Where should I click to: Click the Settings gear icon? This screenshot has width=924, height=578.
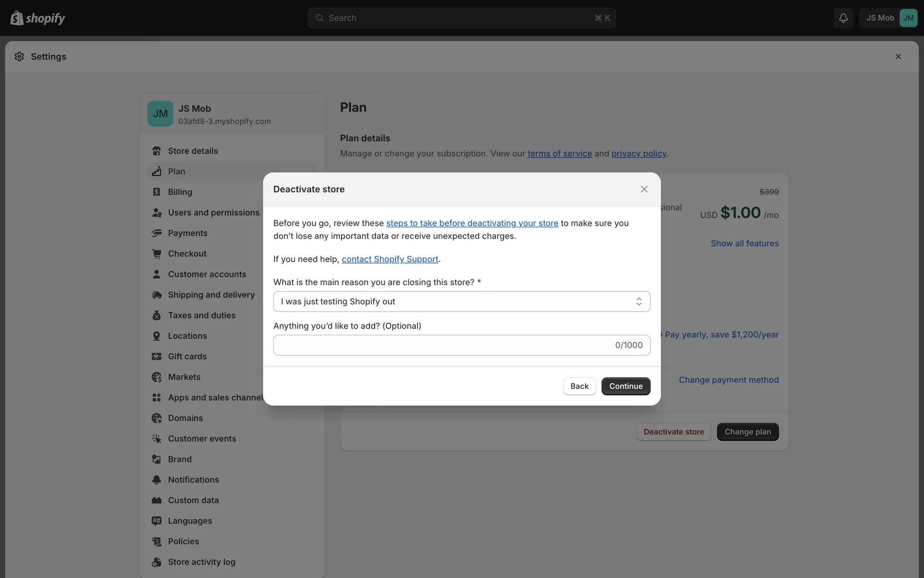(x=19, y=57)
